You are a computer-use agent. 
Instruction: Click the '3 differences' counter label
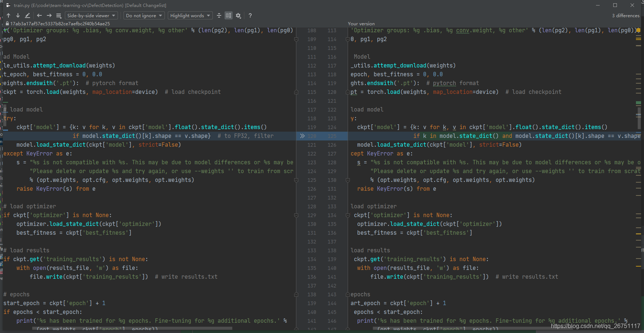[625, 15]
